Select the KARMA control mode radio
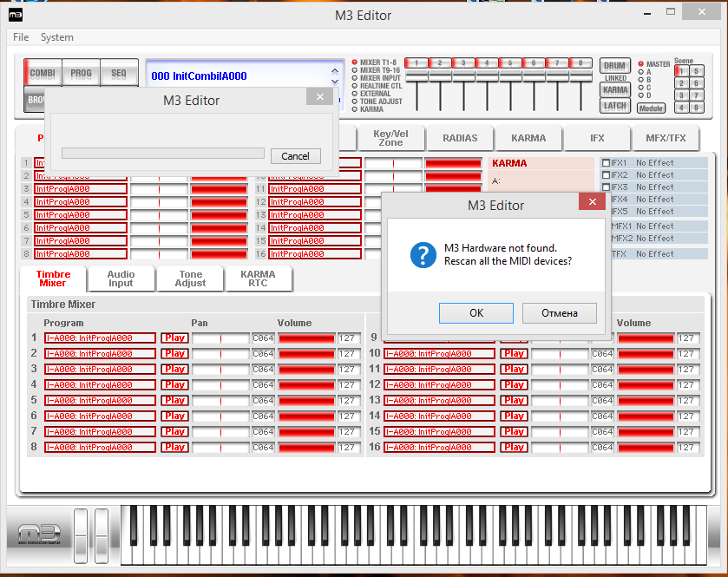This screenshot has height=577, width=728. (x=355, y=109)
